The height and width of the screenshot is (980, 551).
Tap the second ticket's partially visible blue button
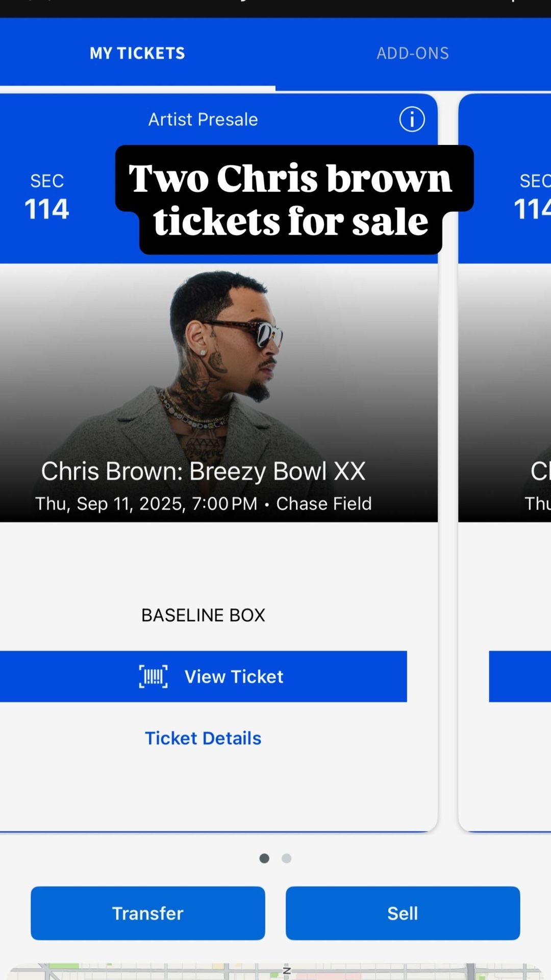tap(520, 676)
